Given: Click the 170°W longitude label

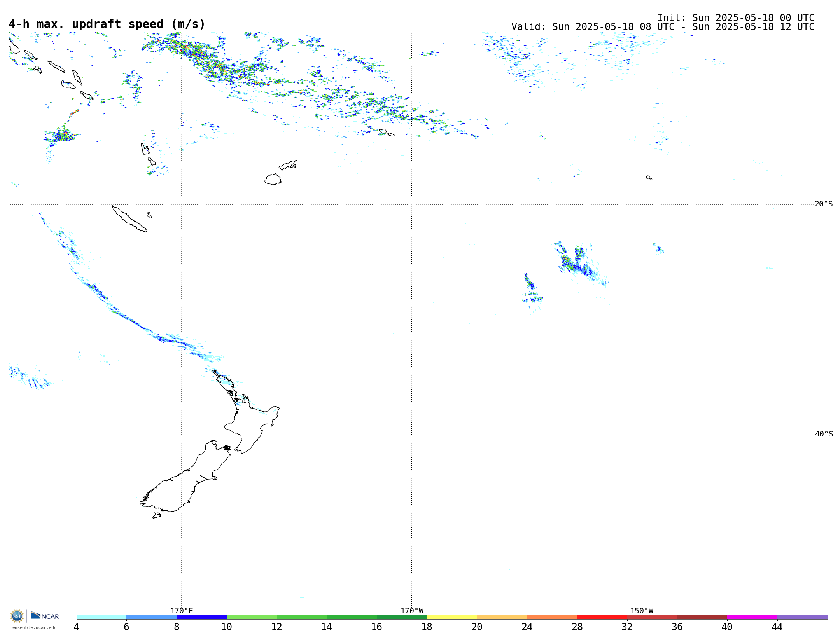Looking at the screenshot, I should (x=412, y=611).
